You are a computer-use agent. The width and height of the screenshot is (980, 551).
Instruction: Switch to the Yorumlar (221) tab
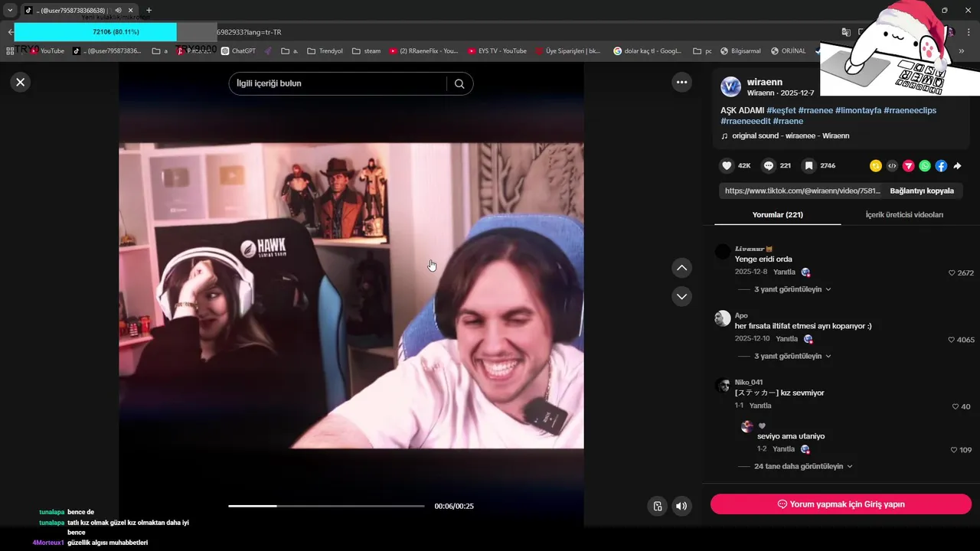click(777, 215)
